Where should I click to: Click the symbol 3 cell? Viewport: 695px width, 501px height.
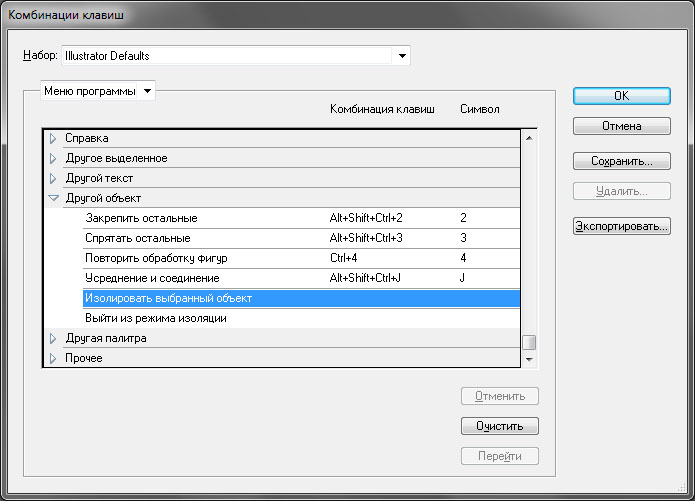tap(463, 238)
